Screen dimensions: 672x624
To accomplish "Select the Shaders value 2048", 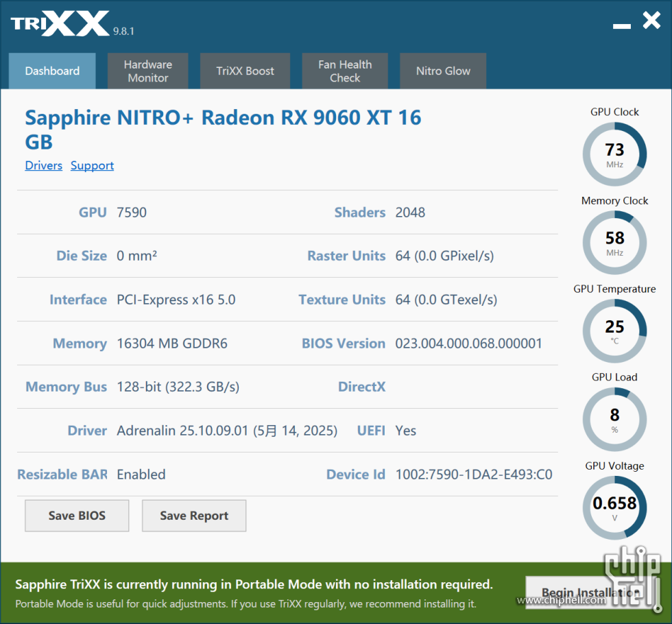I will (x=410, y=212).
